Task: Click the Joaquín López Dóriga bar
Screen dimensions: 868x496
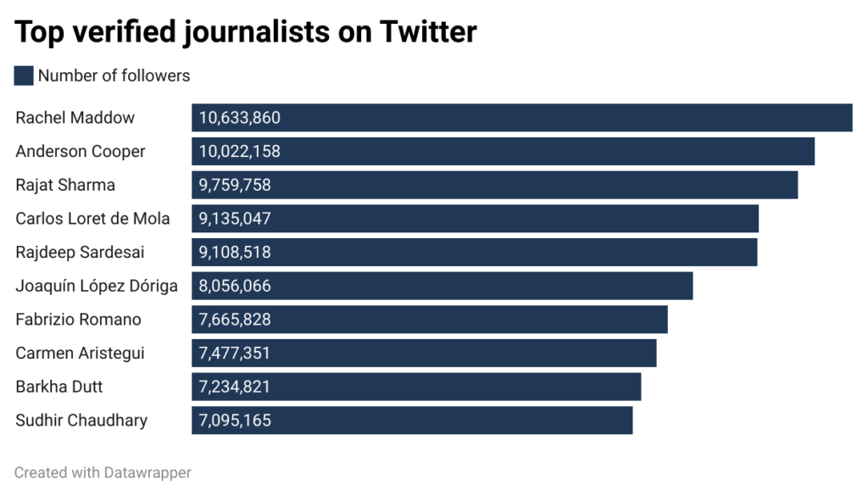Action: click(x=442, y=286)
